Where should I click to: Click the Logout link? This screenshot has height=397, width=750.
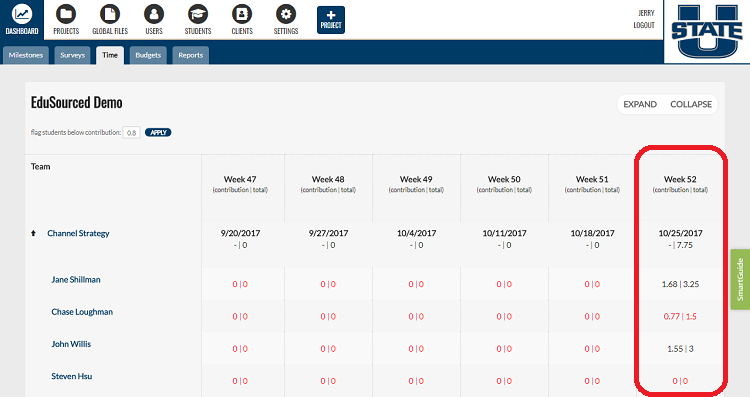pos(644,25)
